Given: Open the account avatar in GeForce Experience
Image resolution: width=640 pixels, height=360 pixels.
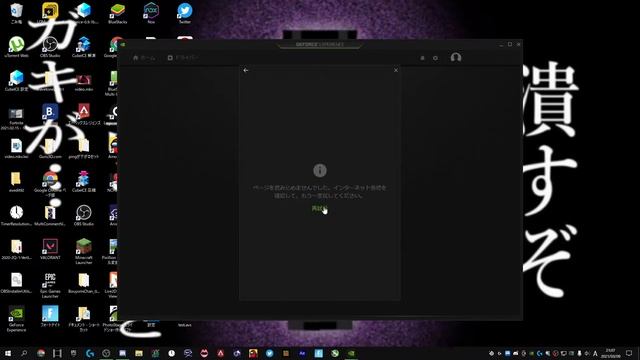Looking at the screenshot, I should 456,58.
